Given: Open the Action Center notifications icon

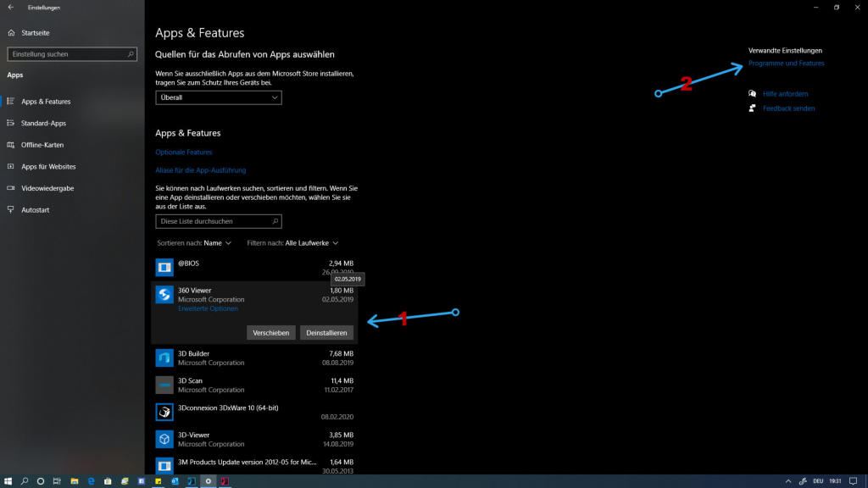Looking at the screenshot, I should [853, 481].
